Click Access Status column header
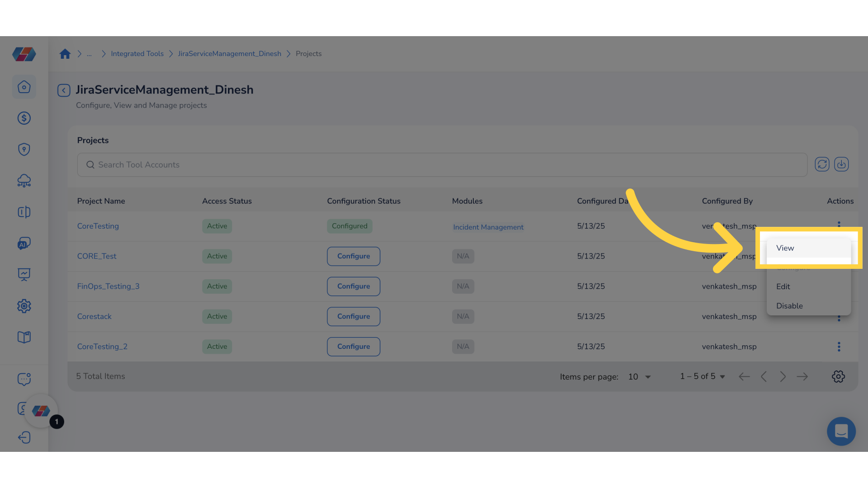 point(227,201)
